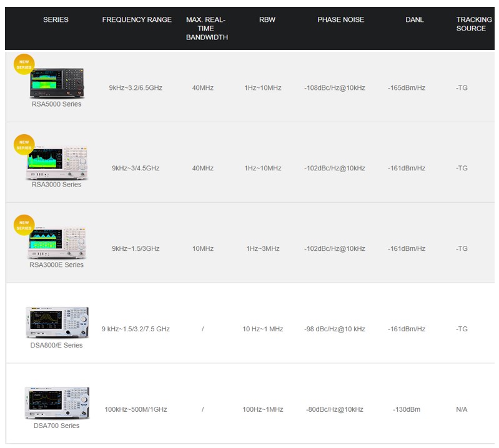
Task: Click the New Series badge on RSA5000
Action: click(x=24, y=64)
